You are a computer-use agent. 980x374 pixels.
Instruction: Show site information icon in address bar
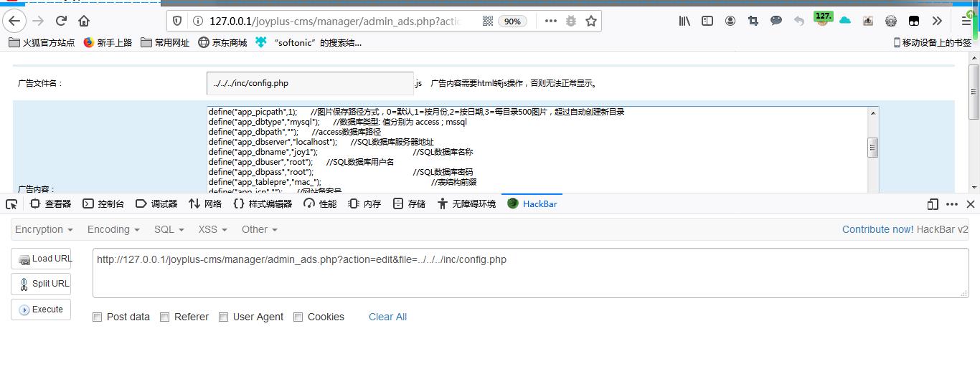tap(197, 21)
